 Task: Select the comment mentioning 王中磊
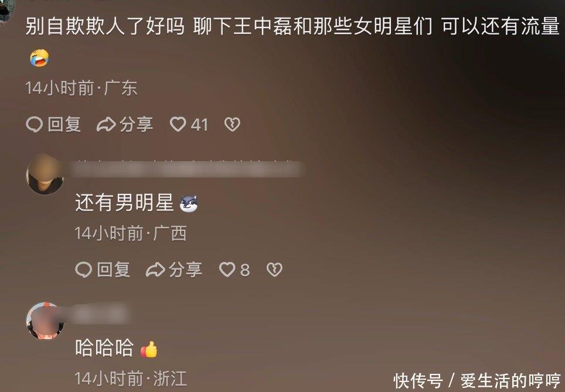(292, 26)
